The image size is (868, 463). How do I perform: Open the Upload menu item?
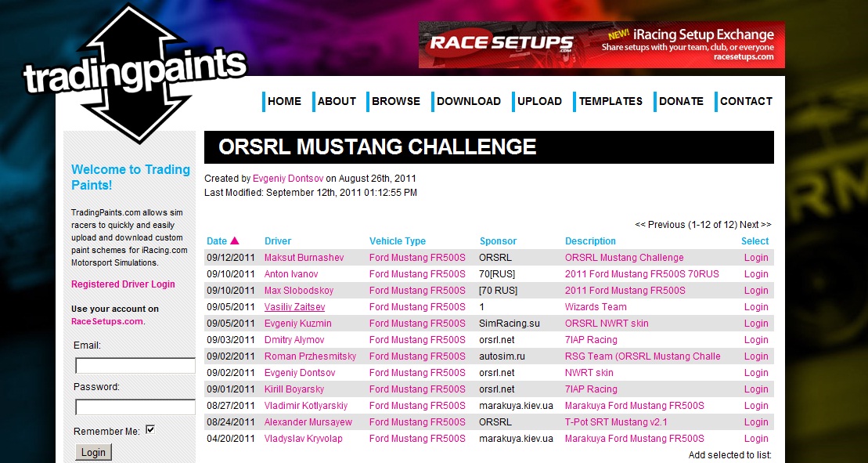coord(539,101)
